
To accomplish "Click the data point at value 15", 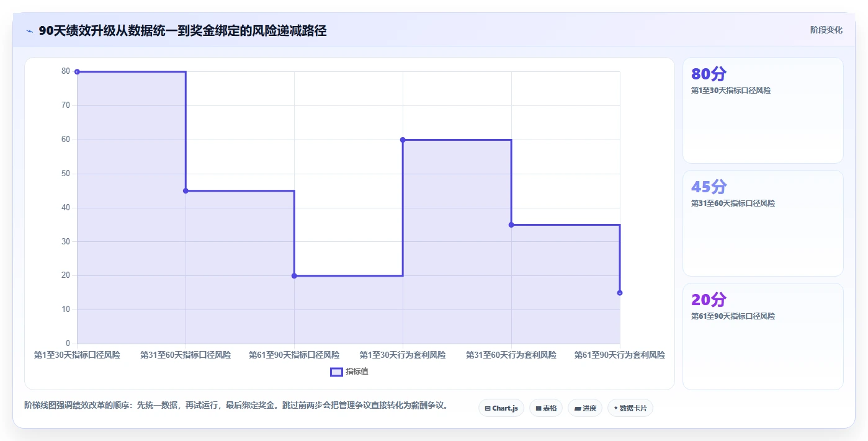I will [x=620, y=293].
